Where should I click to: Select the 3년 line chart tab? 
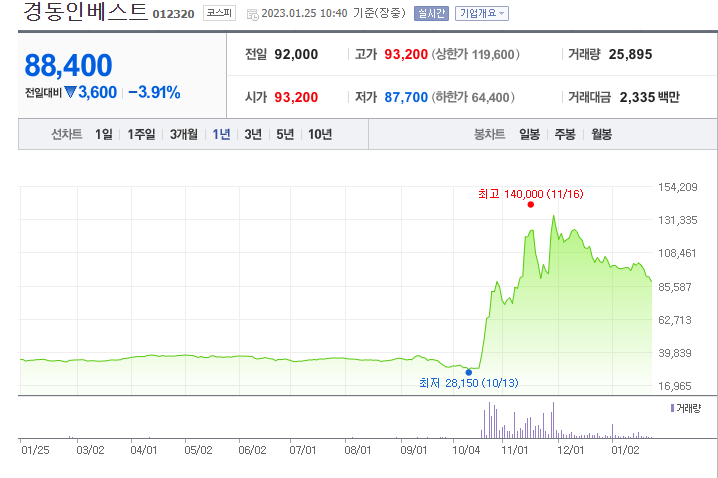pos(253,134)
